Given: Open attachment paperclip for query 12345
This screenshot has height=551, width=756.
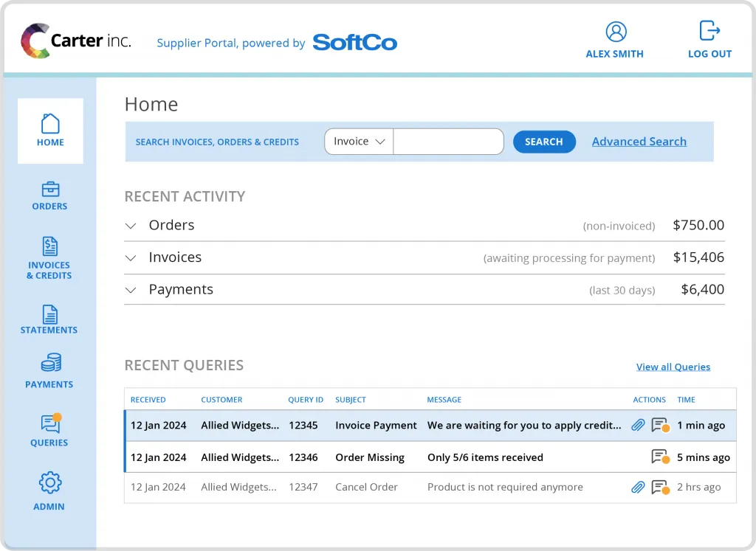Looking at the screenshot, I should click(638, 426).
